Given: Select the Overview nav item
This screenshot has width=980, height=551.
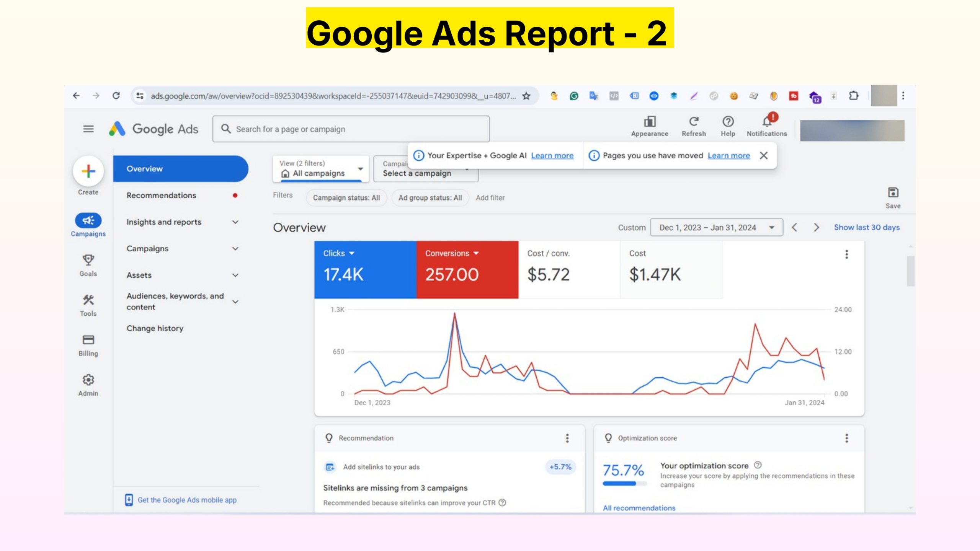Looking at the screenshot, I should [180, 169].
